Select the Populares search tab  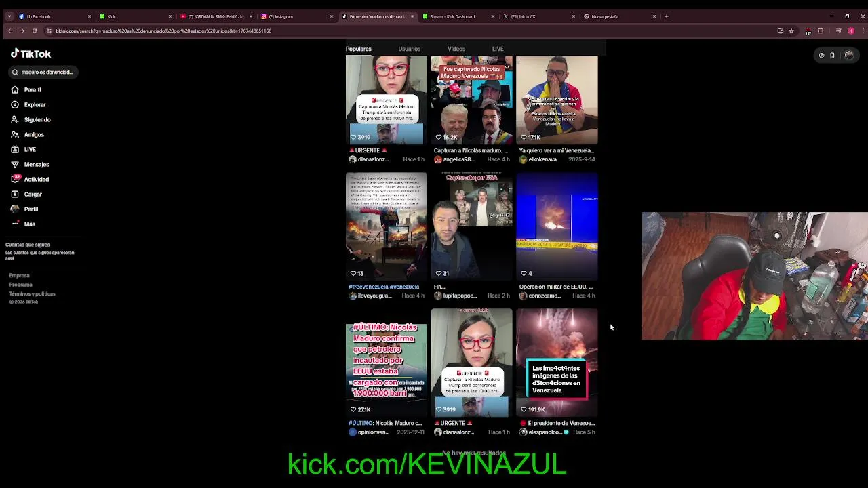point(359,49)
